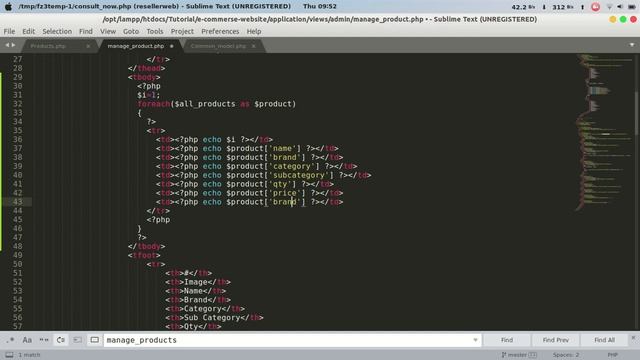Image resolution: width=640 pixels, height=360 pixels.
Task: Click 'qty' string on line 41
Action: (282, 184)
